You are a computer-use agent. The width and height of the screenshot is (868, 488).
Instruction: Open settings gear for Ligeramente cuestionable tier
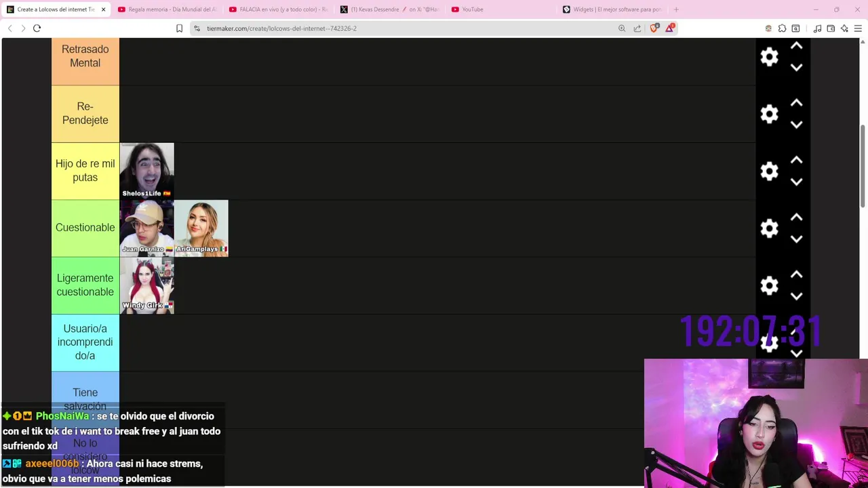[x=769, y=285]
